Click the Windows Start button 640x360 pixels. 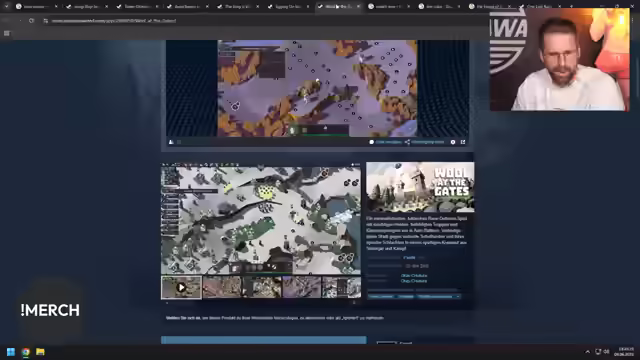(x=11, y=352)
